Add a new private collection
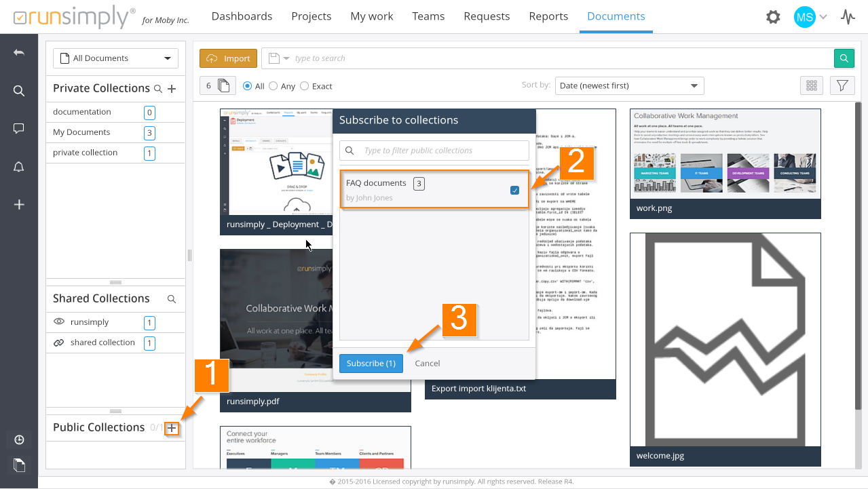868x489 pixels. (172, 89)
